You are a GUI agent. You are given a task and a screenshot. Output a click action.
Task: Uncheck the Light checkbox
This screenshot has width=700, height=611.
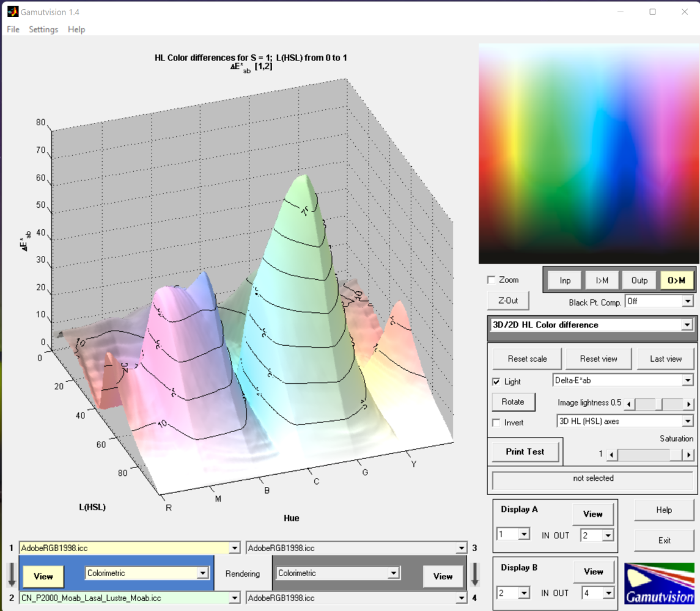496,382
